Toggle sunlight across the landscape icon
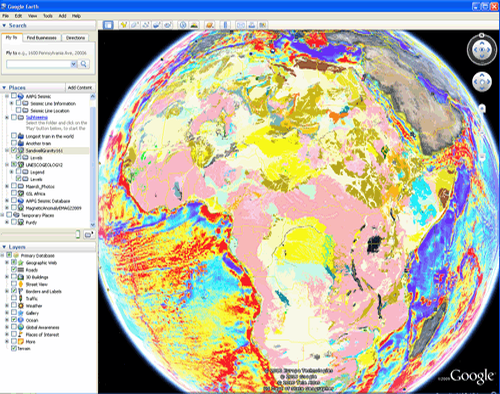Viewport: 500px width, 394px height. [194, 25]
